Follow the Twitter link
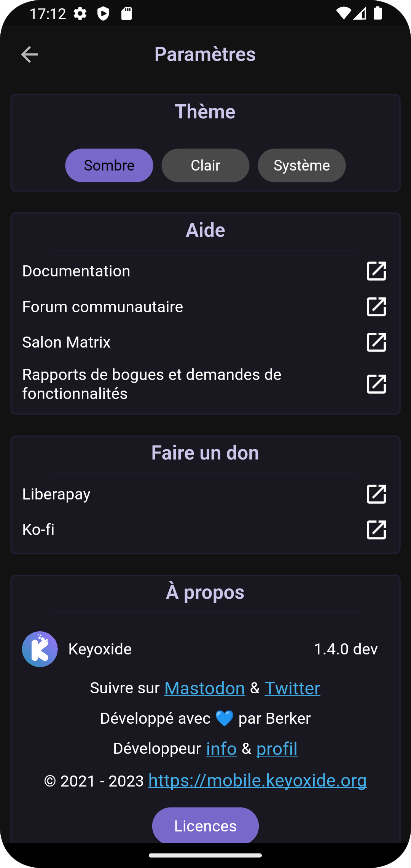 click(292, 688)
